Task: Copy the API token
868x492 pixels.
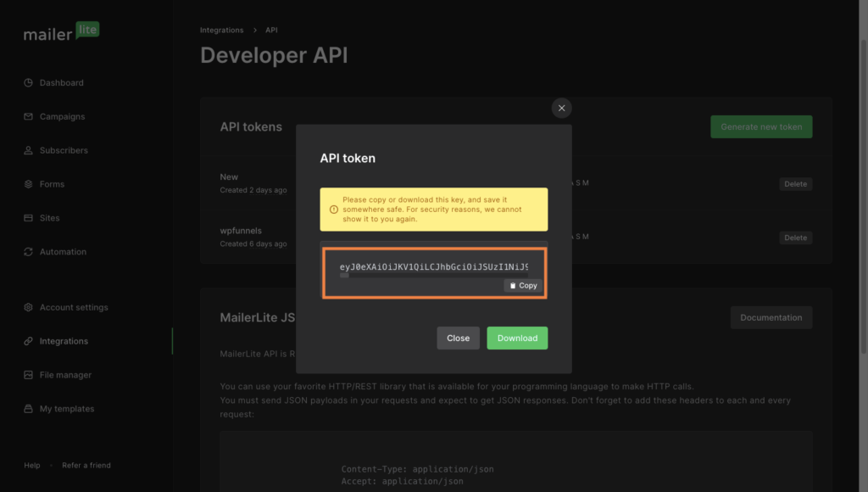Action: click(523, 286)
